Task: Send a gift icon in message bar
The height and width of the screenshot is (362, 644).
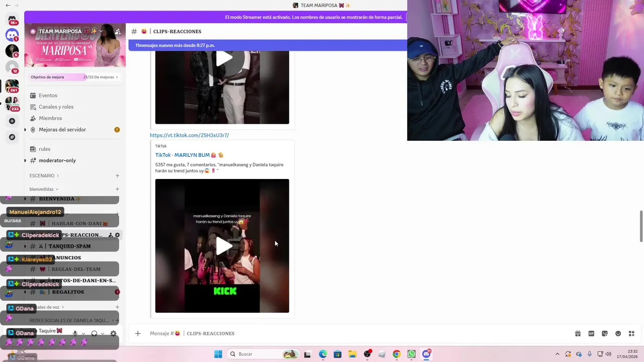Action: click(578, 333)
